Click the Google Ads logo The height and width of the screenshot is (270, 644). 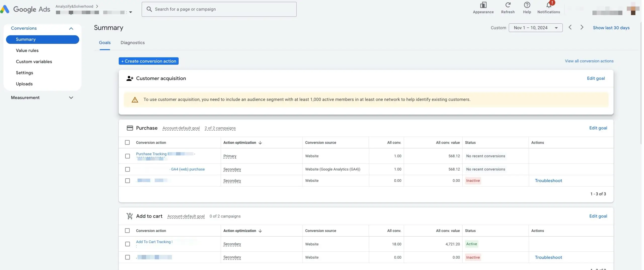pyautogui.click(x=25, y=9)
